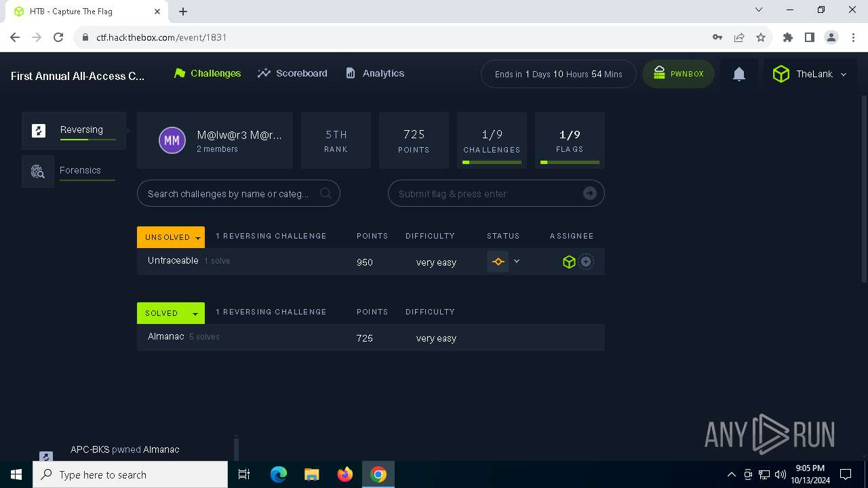The width and height of the screenshot is (868, 488).
Task: Collapse the UNSOLVED section dropdown
Action: [x=171, y=237]
